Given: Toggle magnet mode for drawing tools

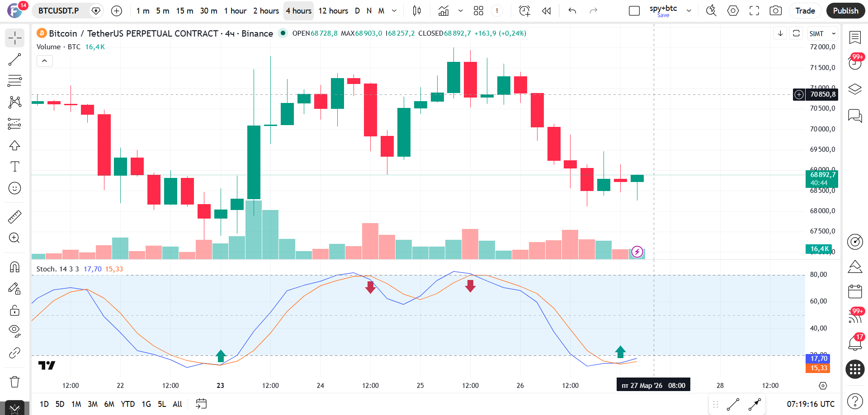Looking at the screenshot, I should click(x=14, y=267).
